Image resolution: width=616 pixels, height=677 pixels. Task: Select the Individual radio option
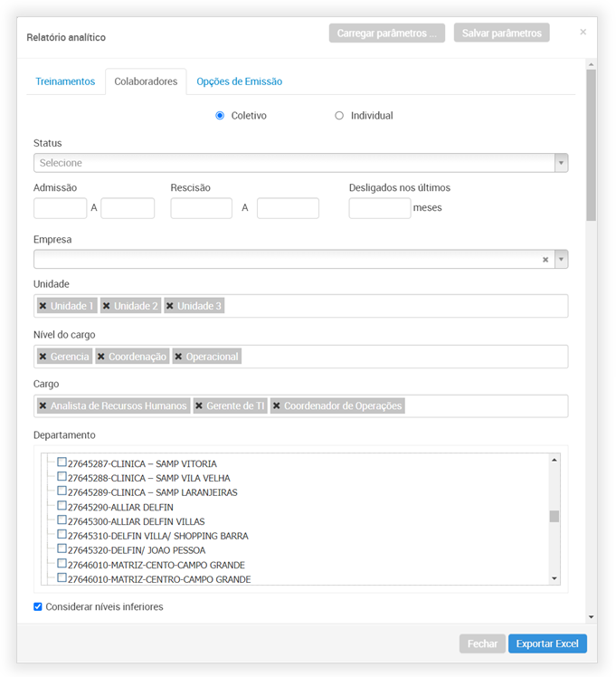coord(339,116)
